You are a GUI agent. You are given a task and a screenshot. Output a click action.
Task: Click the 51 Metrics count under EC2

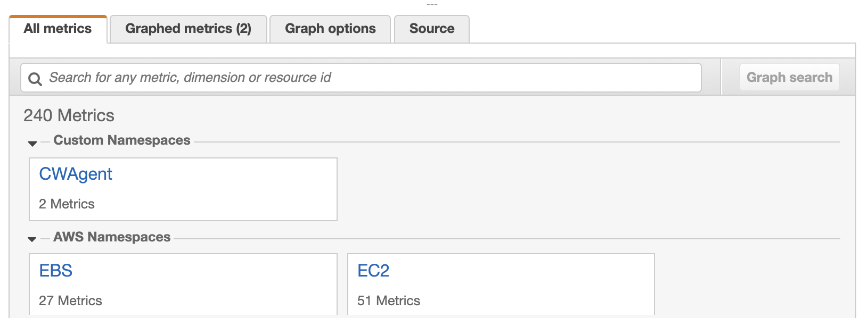click(x=389, y=300)
